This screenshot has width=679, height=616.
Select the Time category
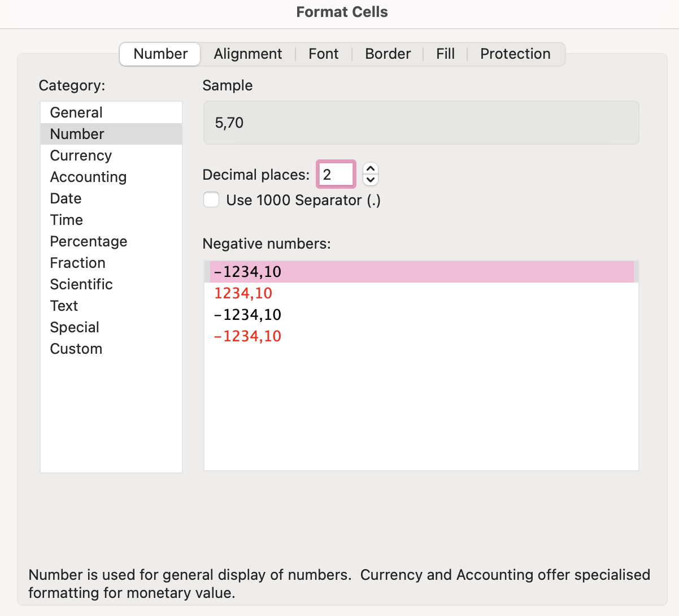(x=111, y=220)
